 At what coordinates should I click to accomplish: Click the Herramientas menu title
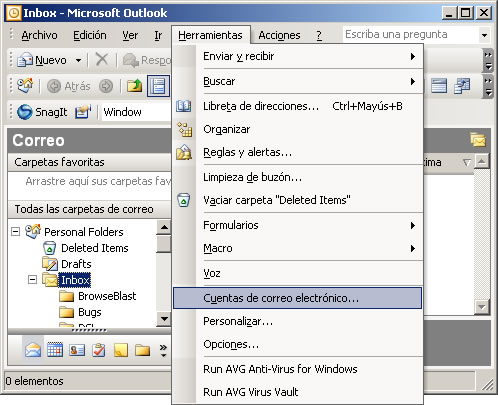click(210, 35)
